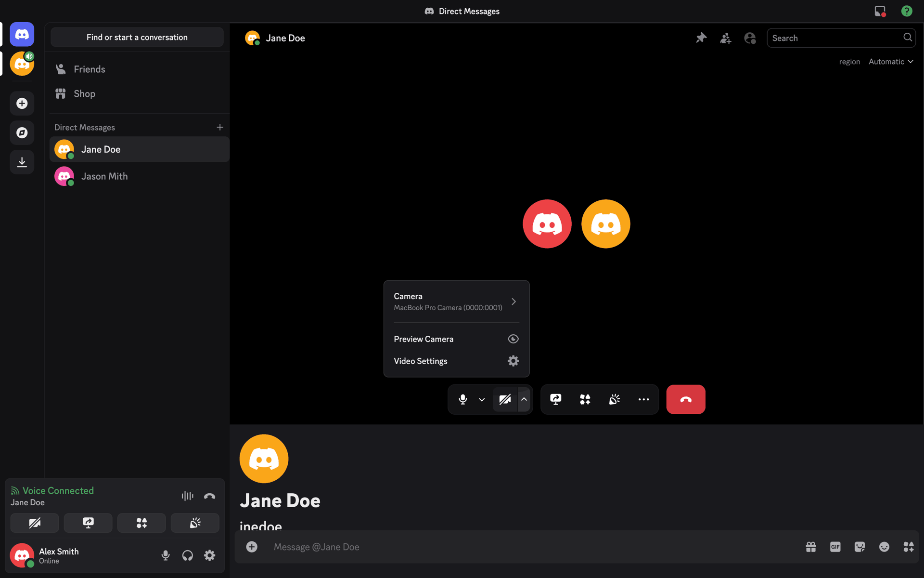
Task: Disconnect with red hang up button
Action: pos(686,399)
